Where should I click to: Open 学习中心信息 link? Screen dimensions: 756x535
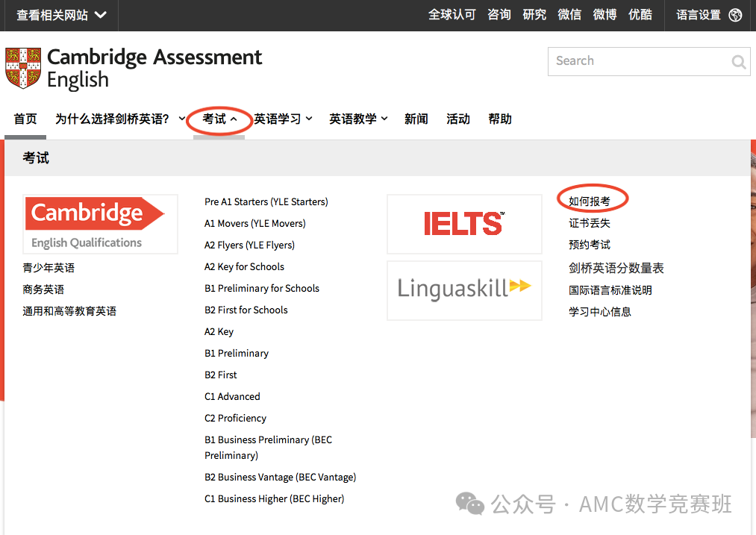pyautogui.click(x=600, y=312)
